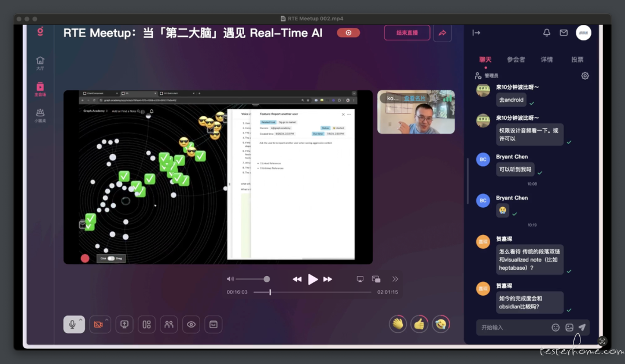
Task: Open AirPlay from the player controls
Action: (x=360, y=279)
